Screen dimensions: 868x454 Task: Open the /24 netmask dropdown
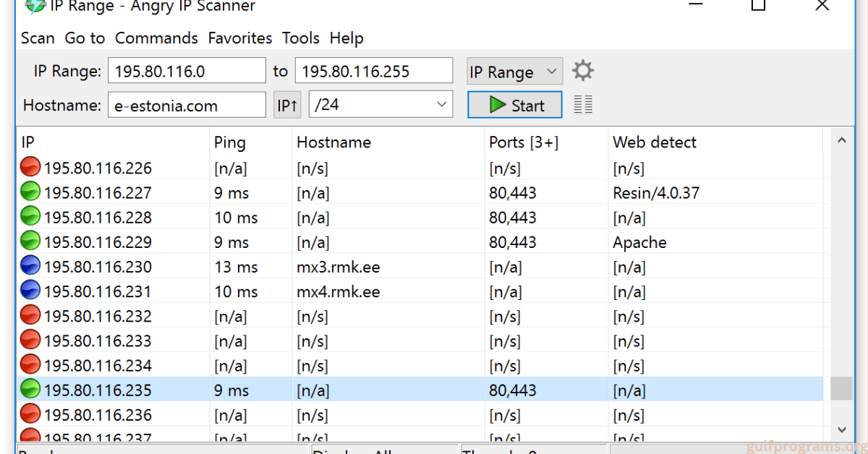tap(380, 105)
